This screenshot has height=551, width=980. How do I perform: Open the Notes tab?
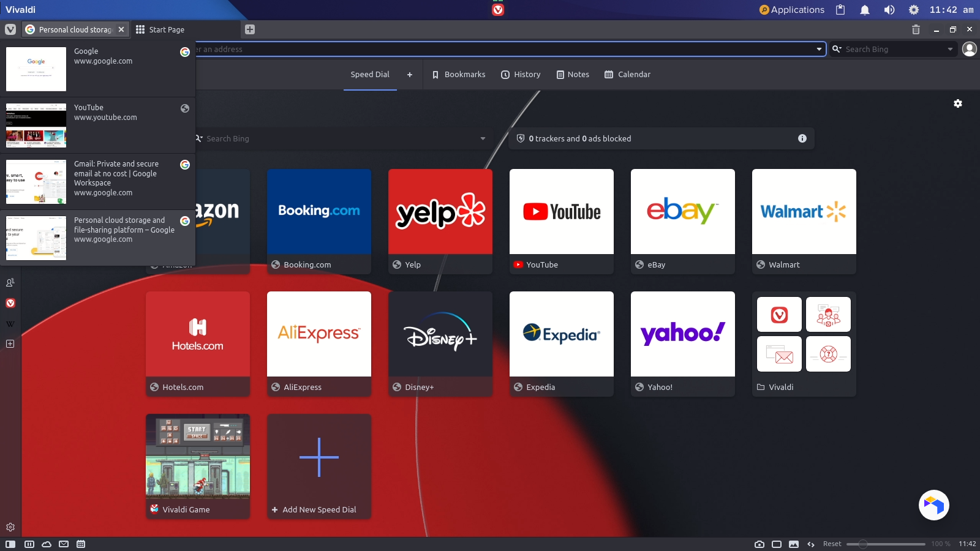[573, 75]
